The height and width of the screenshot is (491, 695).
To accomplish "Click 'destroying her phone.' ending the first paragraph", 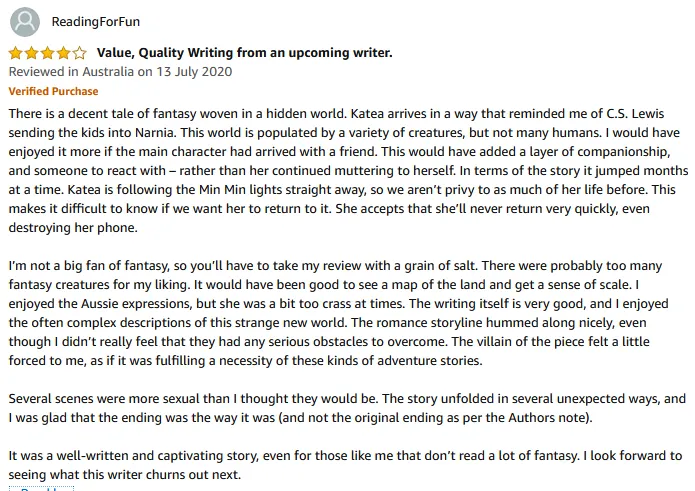I will point(73,228).
